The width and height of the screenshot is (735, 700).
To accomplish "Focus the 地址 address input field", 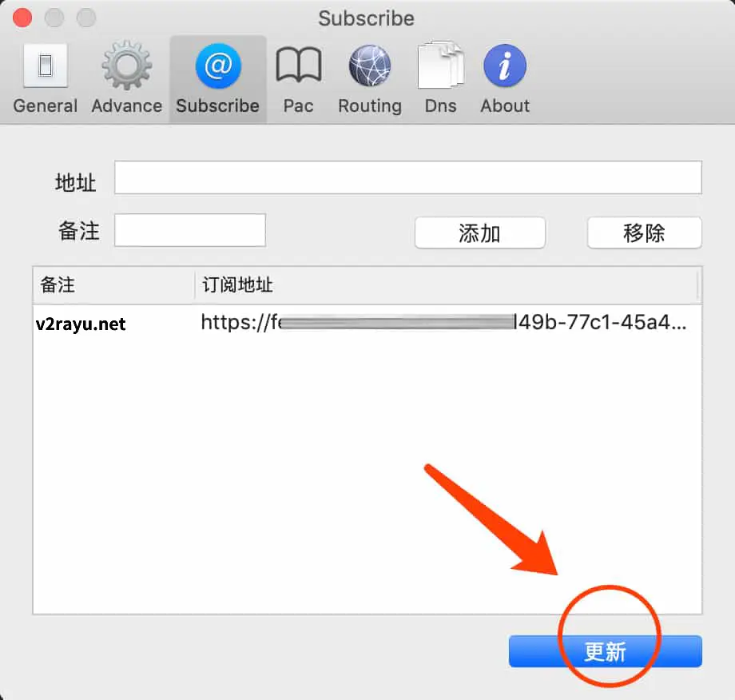I will coord(407,177).
